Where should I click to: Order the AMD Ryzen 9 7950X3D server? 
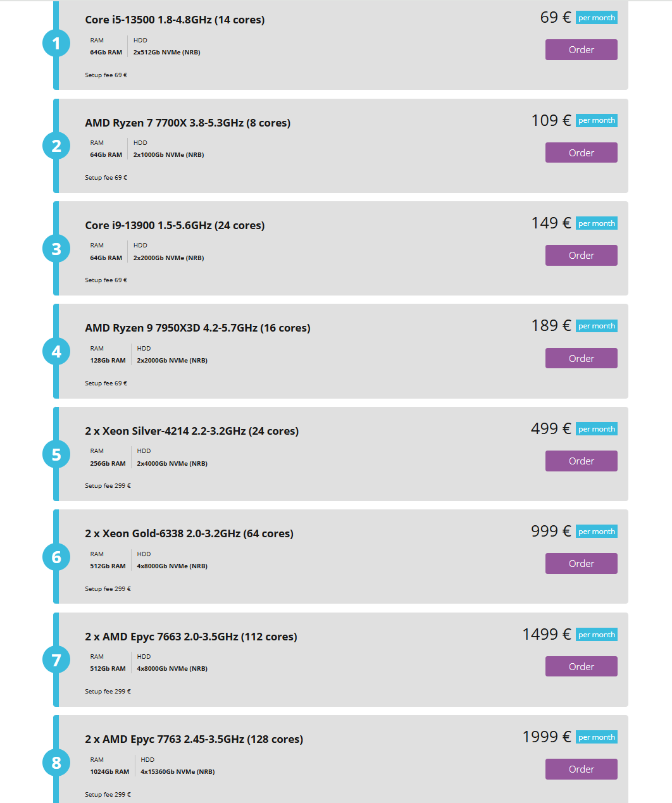tap(581, 358)
